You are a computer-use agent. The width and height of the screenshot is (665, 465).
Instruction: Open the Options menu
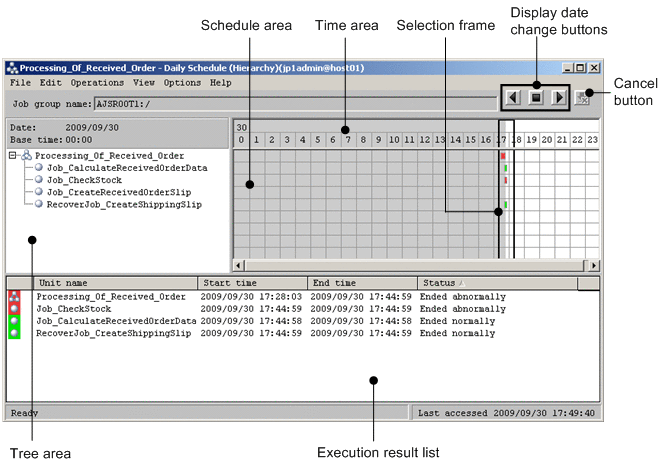pyautogui.click(x=182, y=82)
